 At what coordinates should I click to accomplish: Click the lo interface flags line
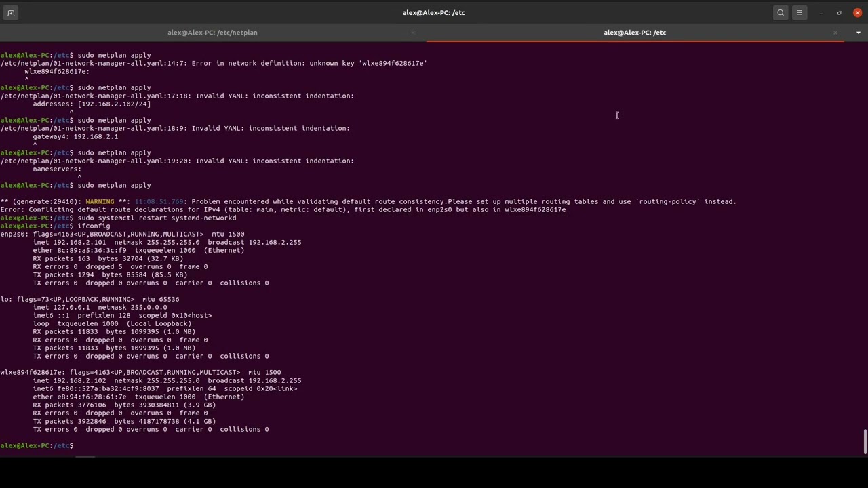90,299
